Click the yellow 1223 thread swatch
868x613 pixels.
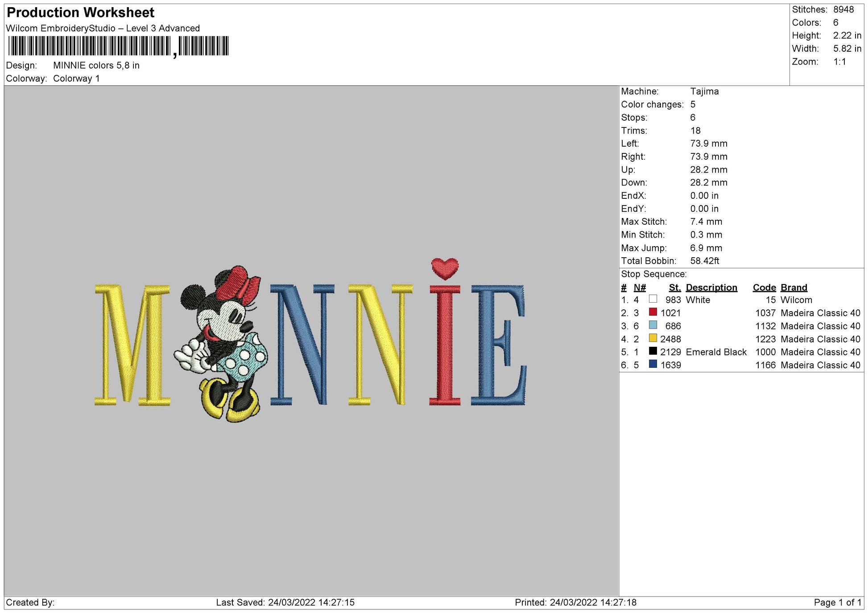653,338
